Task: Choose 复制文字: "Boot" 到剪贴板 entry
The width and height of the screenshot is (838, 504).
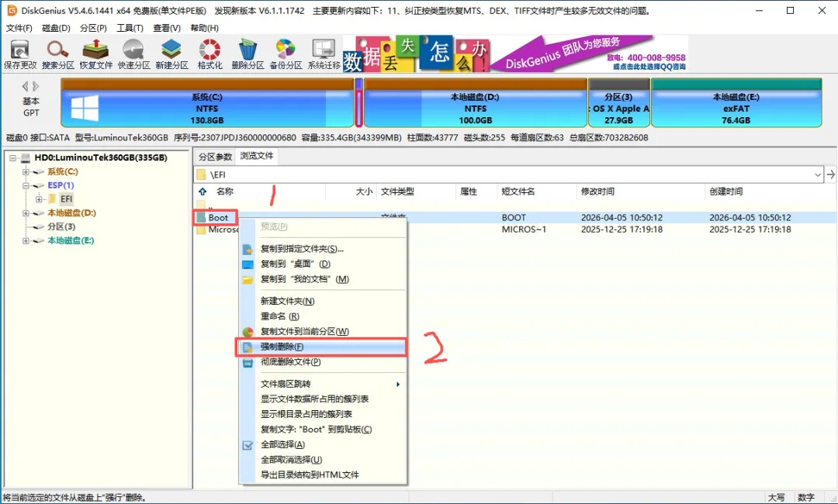Action: tap(322, 430)
